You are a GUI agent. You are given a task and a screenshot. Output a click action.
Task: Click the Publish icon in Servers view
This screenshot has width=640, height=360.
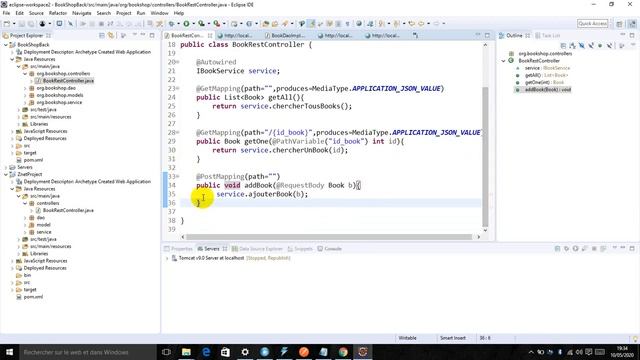coord(603,249)
